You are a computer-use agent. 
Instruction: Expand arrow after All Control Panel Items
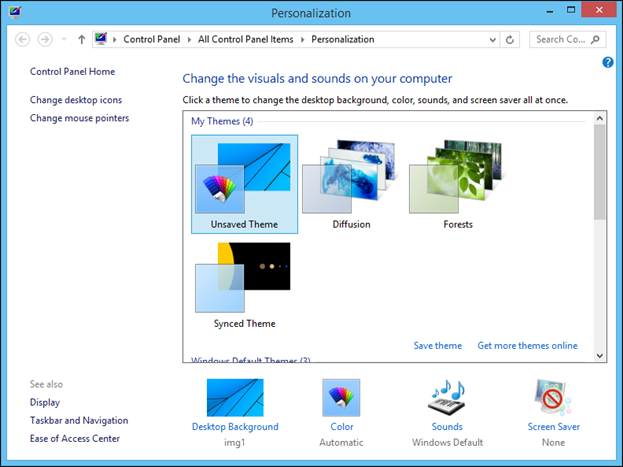tap(302, 40)
